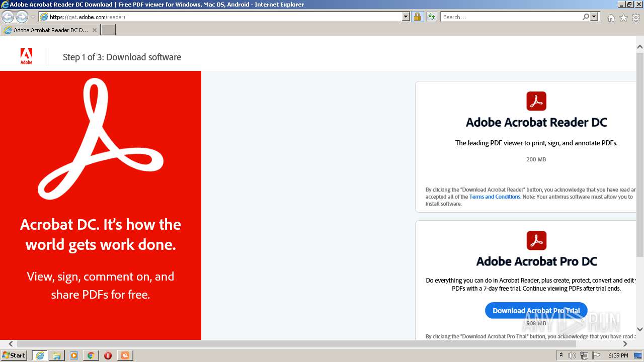Click the orange application taskbar icon
Image resolution: width=644 pixels, height=362 pixels.
click(125, 355)
